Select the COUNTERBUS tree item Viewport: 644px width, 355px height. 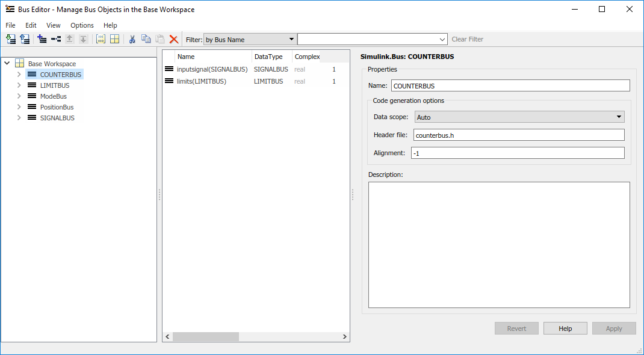pos(61,74)
